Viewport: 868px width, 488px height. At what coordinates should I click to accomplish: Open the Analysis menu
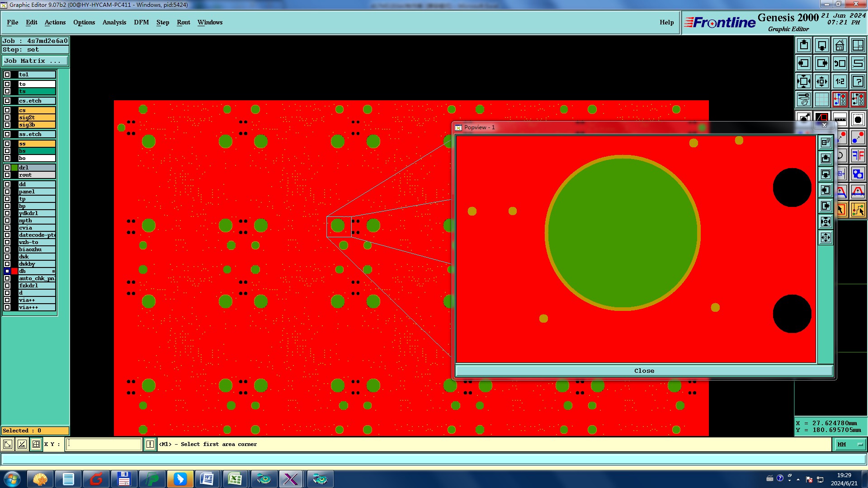(x=114, y=22)
